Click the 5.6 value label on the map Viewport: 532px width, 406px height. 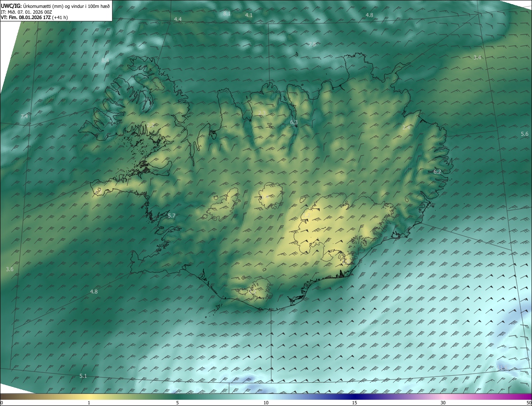525,134
